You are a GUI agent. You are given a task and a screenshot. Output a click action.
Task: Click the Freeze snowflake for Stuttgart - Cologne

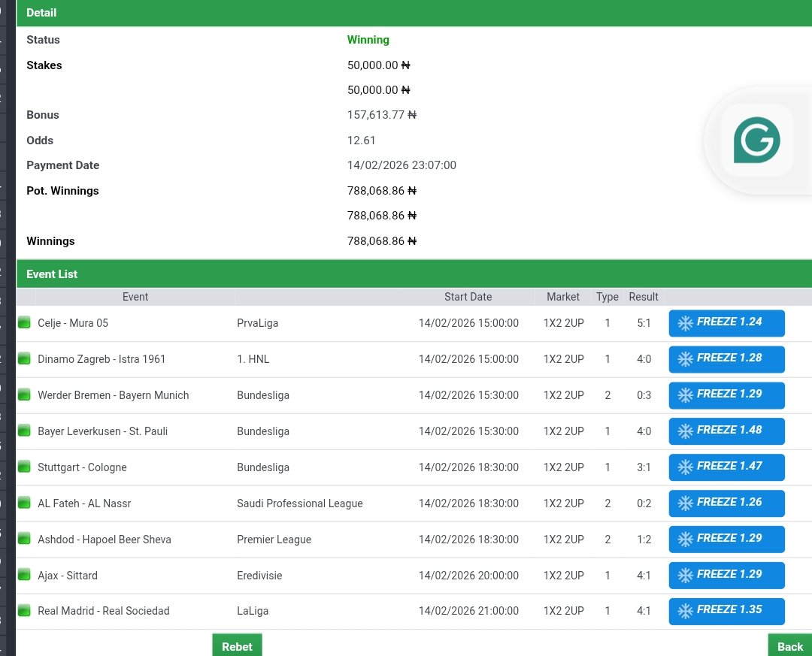(685, 467)
